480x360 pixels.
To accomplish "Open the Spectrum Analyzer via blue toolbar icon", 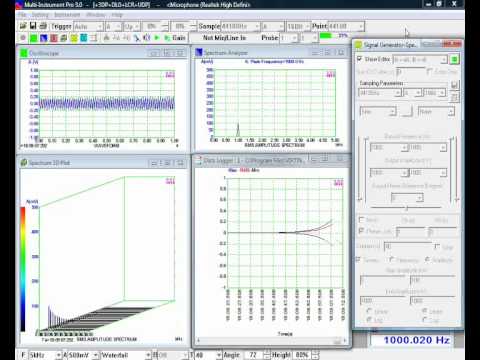I will click(44, 38).
